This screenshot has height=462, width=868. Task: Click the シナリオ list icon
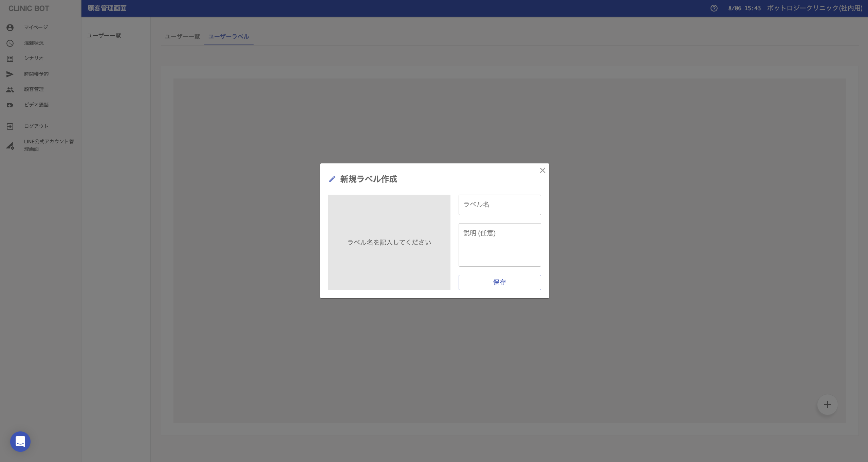pos(10,59)
